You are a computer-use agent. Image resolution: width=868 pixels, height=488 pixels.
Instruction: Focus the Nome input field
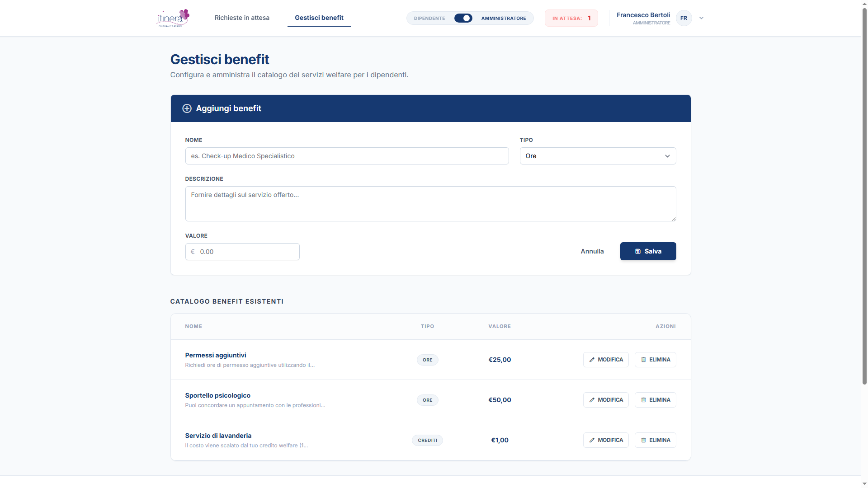(346, 156)
